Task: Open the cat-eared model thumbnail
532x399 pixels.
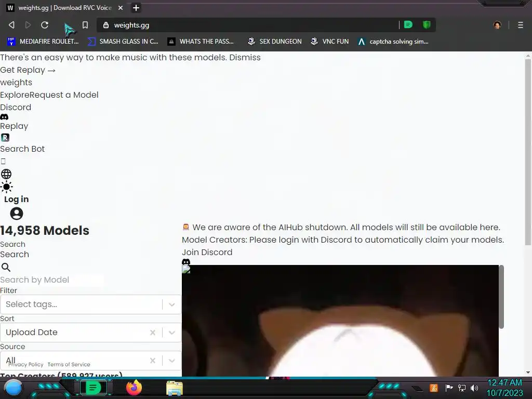Action: click(340, 321)
